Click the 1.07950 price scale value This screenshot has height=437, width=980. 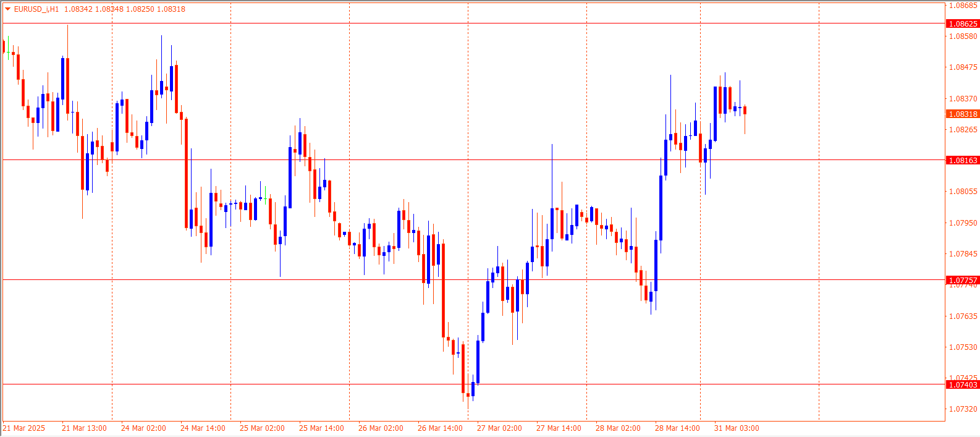click(963, 223)
